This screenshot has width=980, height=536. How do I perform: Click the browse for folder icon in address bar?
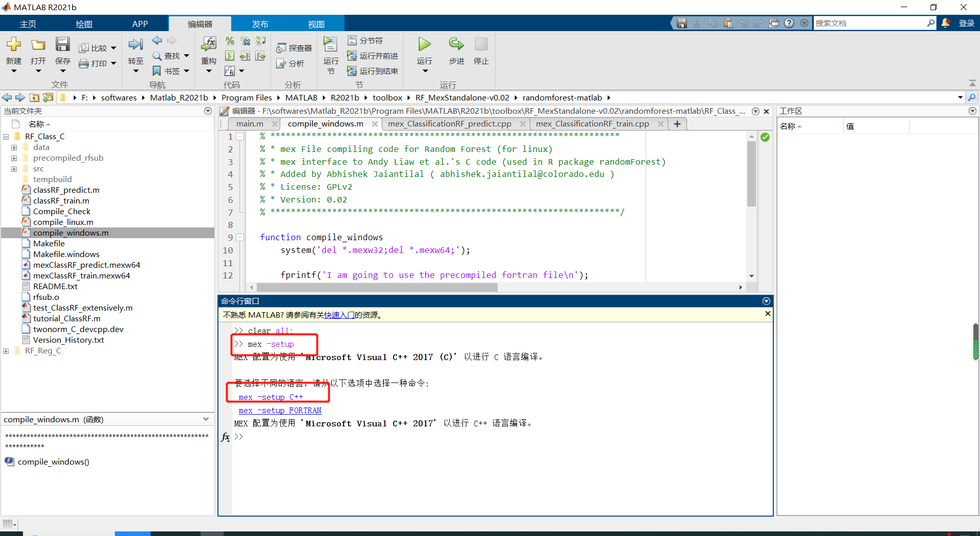(x=48, y=97)
